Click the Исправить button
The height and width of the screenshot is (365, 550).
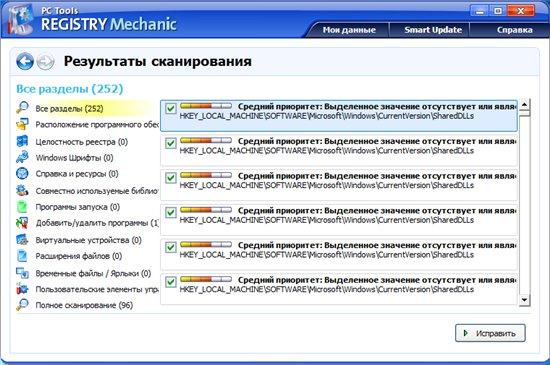490,333
